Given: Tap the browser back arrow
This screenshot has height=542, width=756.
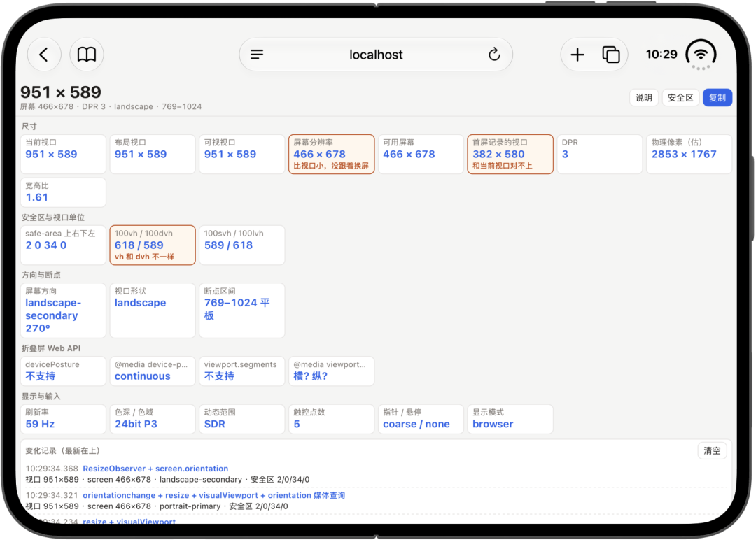Looking at the screenshot, I should tap(44, 55).
